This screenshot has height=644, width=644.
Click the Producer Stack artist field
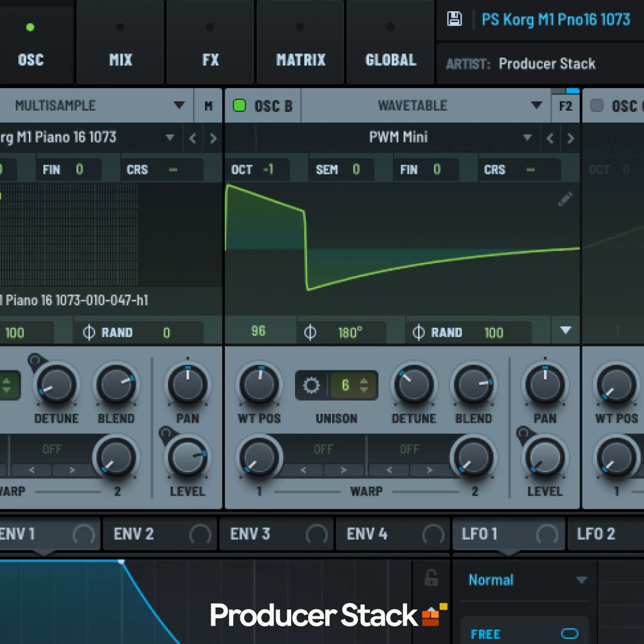(547, 64)
